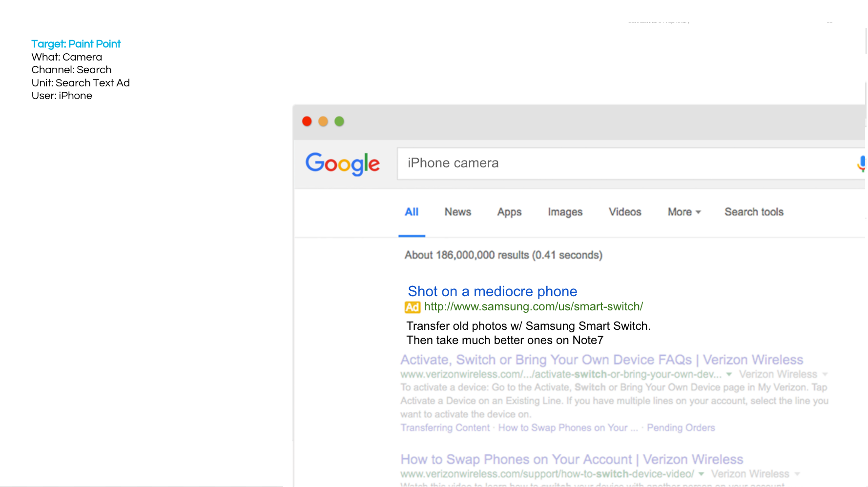
Task: Select the All results tab
Action: pos(412,212)
